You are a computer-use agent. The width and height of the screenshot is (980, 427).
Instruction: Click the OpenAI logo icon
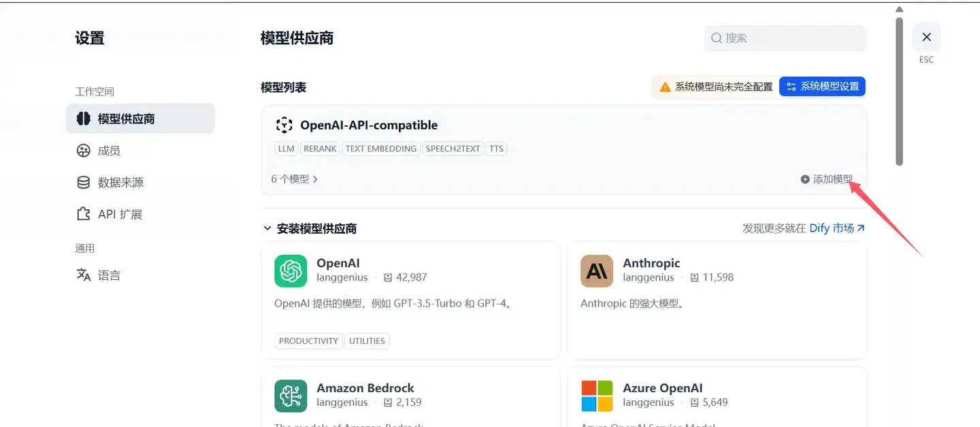coord(291,271)
